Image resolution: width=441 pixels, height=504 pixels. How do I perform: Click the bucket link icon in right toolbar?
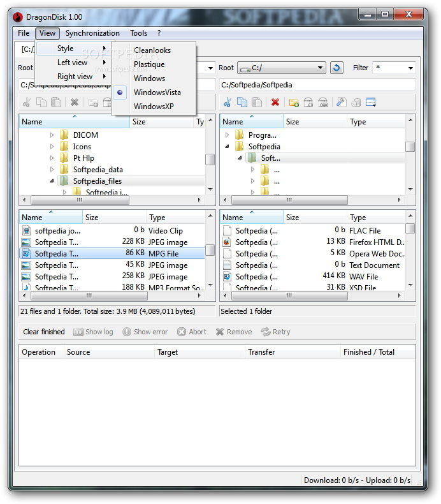[323, 103]
